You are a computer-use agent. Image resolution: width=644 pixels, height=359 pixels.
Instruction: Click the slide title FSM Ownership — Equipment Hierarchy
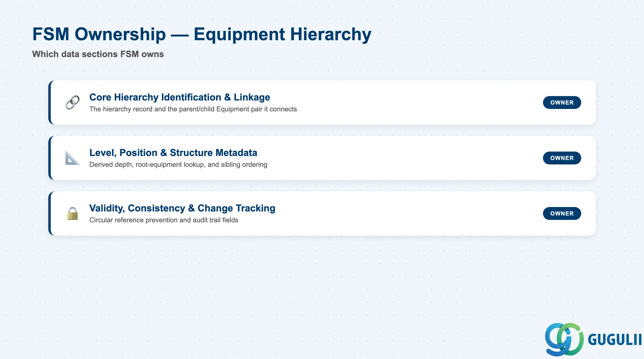pos(202,34)
